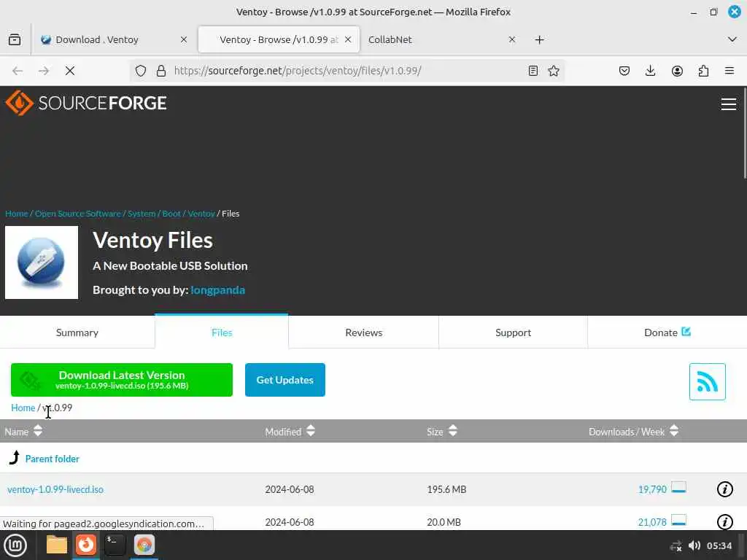Image resolution: width=747 pixels, height=560 pixels.
Task: Sort files by Name column
Action: point(23,432)
